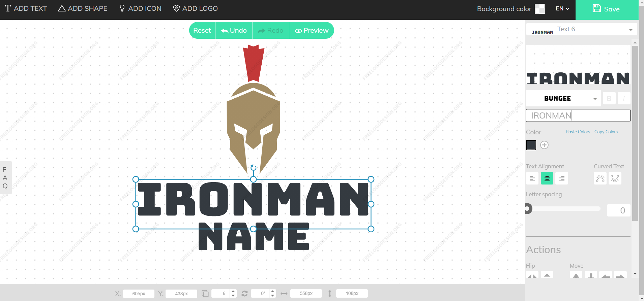Align text to the right
Viewport: 644px width, 301px height.
[562, 178]
